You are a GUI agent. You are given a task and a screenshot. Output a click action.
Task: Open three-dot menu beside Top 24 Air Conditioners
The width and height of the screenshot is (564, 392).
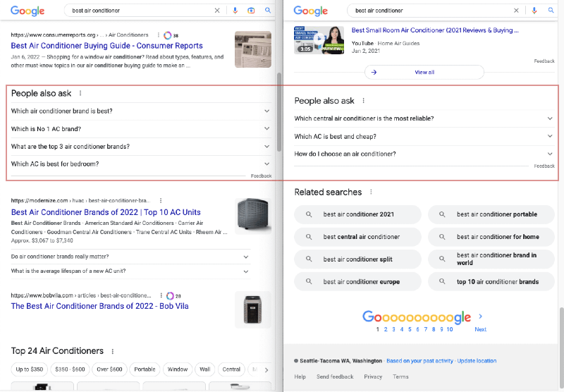point(113,351)
